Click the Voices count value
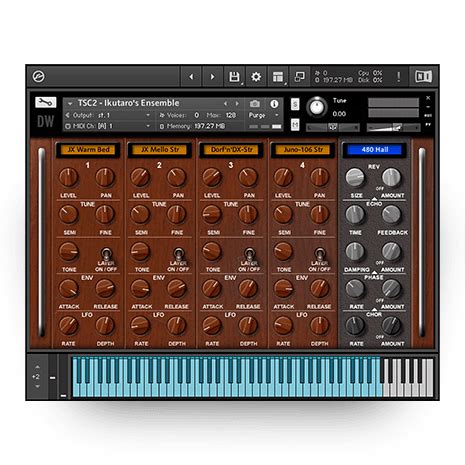The height and width of the screenshot is (465, 465). click(197, 115)
